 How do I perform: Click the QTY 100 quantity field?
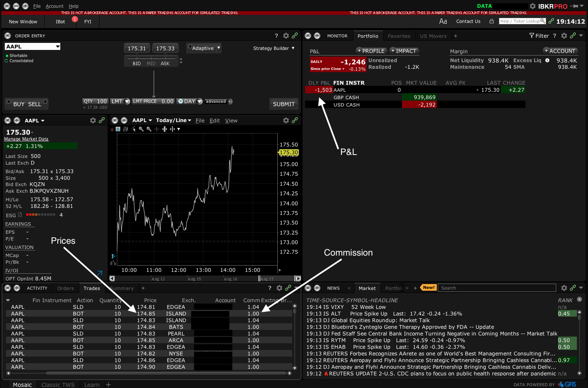[x=95, y=101]
